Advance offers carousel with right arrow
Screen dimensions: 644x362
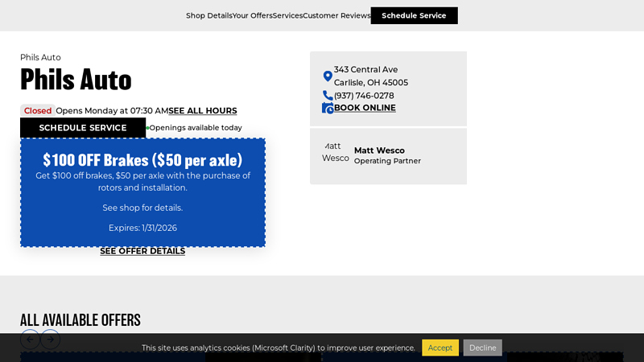(x=50, y=339)
